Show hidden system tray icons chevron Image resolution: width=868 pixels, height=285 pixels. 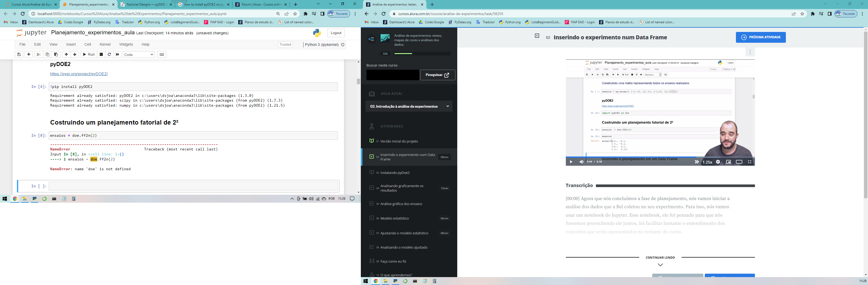point(292,199)
